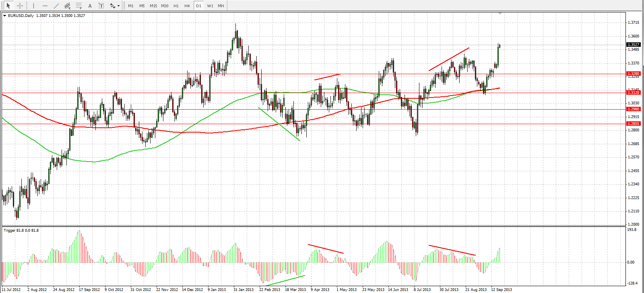Click the 31 Jan 2013 date label
644x293 pixels.
(x=244, y=289)
